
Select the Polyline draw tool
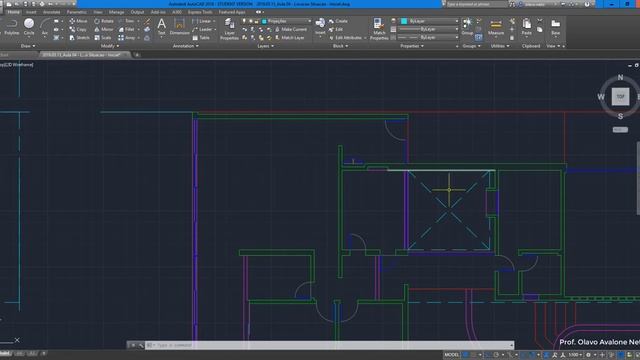(x=11, y=27)
